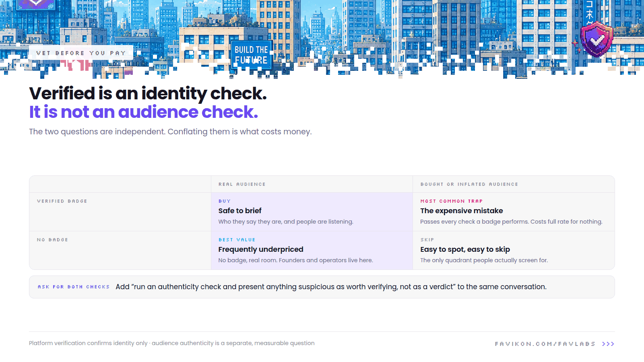Select the Frequently underpriced quadrant

[312, 251]
